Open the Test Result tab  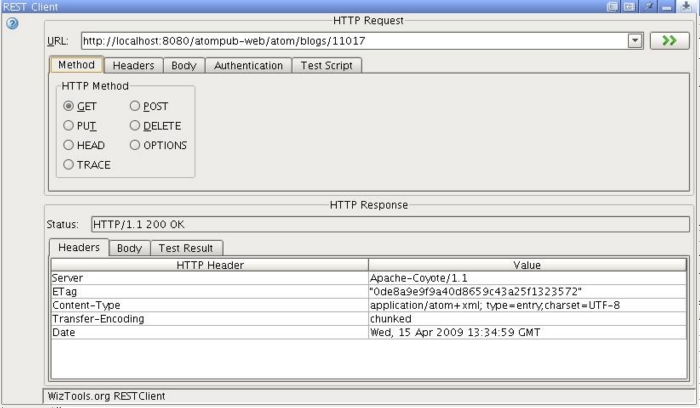click(186, 248)
